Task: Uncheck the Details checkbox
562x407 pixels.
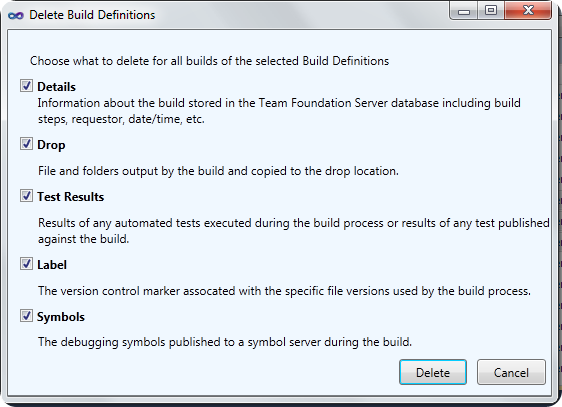Action: point(26,86)
